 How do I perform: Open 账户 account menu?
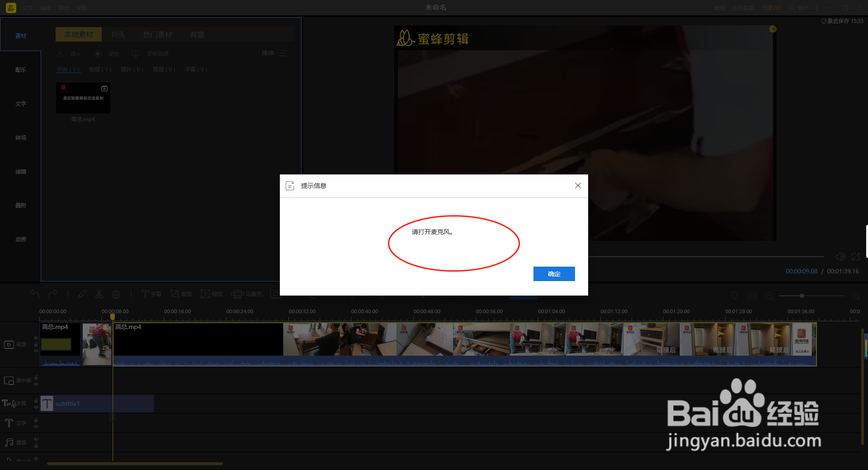click(x=798, y=8)
